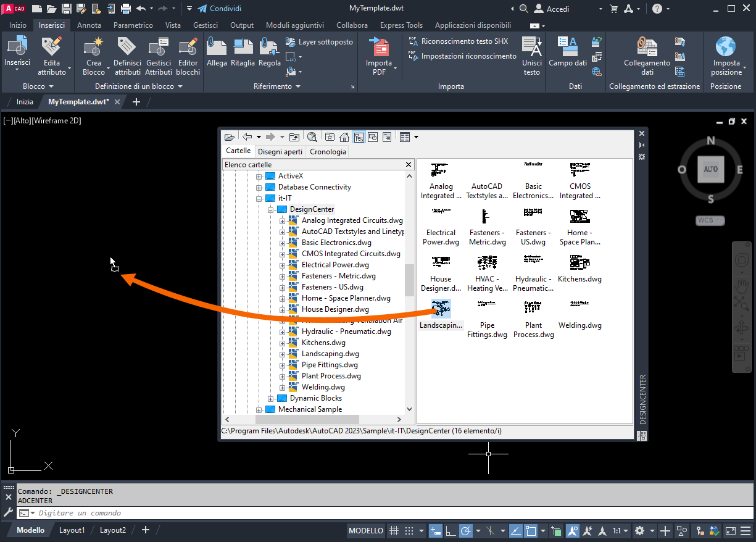Select Welding.dwg in folder tree

[x=323, y=387]
